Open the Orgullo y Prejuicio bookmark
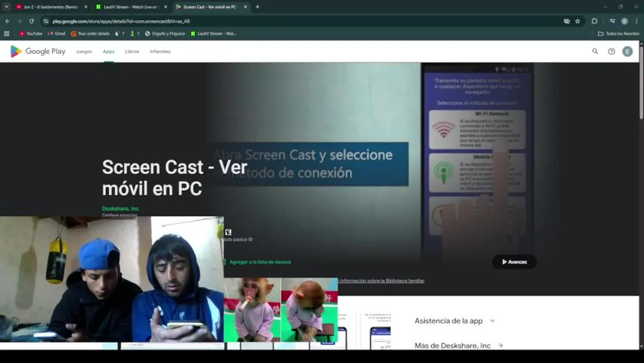Image resolution: width=644 pixels, height=363 pixels. point(165,33)
